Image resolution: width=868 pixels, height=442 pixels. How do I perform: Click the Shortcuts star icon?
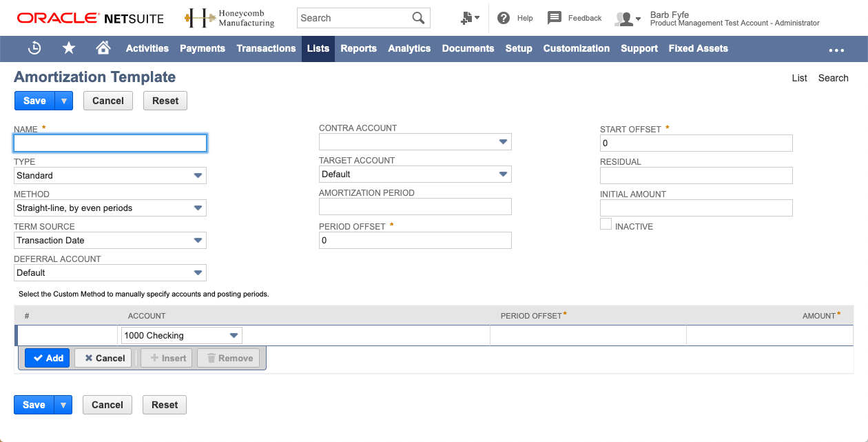coord(69,48)
